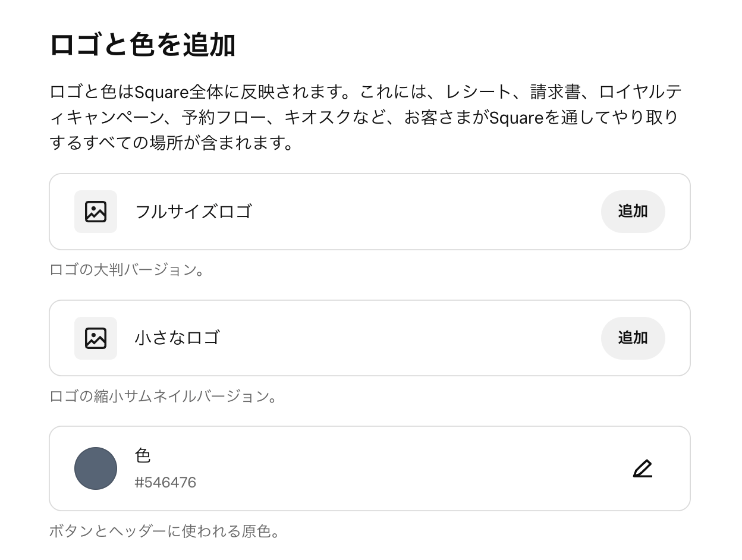This screenshot has width=742, height=560.
Task: Select the gray-blue brand color circle
Action: (x=95, y=468)
